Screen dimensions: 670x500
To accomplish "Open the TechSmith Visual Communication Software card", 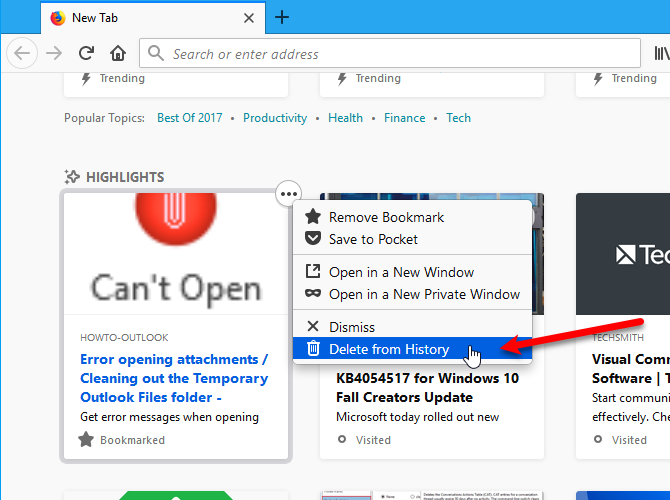I will click(623, 326).
